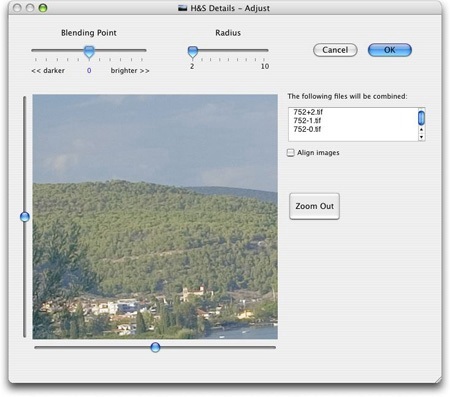Select 752-1.tif in the file list

[x=307, y=121]
